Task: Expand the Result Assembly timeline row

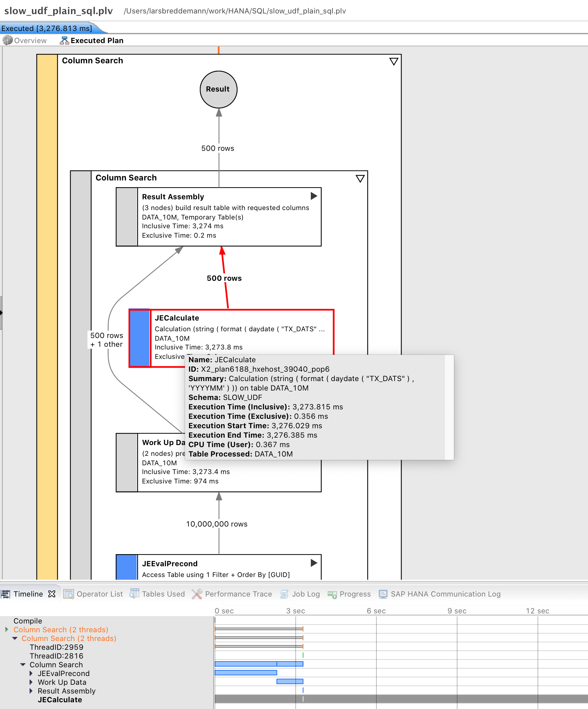Action: tap(31, 691)
